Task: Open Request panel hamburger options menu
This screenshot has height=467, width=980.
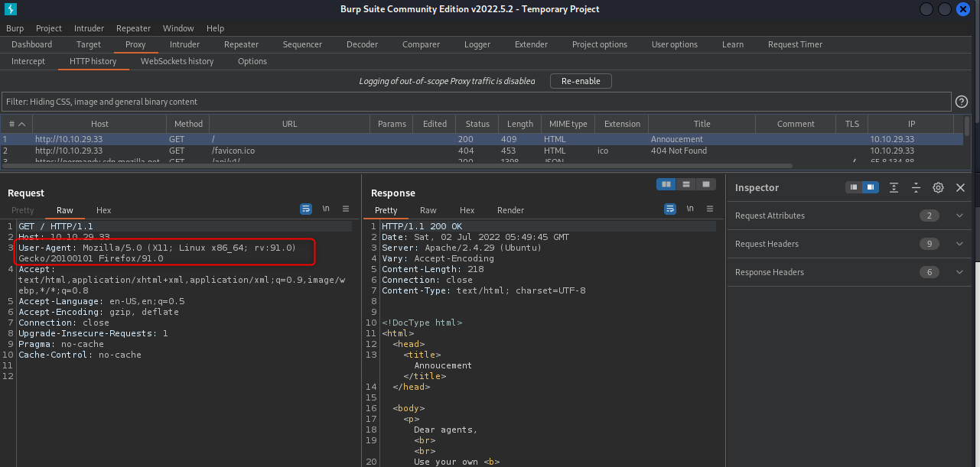Action: [x=346, y=209]
